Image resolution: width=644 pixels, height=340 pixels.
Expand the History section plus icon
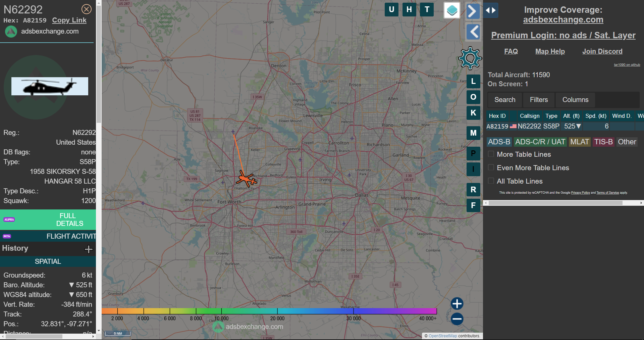(x=89, y=249)
